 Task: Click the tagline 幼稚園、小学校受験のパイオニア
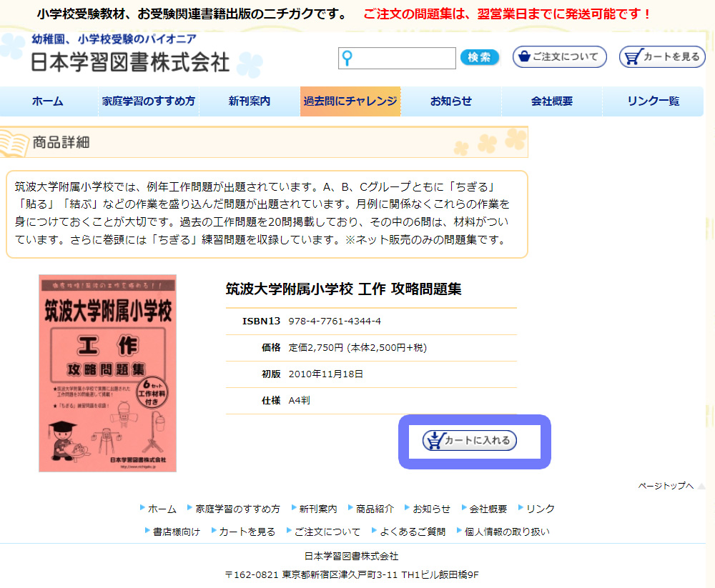point(114,39)
